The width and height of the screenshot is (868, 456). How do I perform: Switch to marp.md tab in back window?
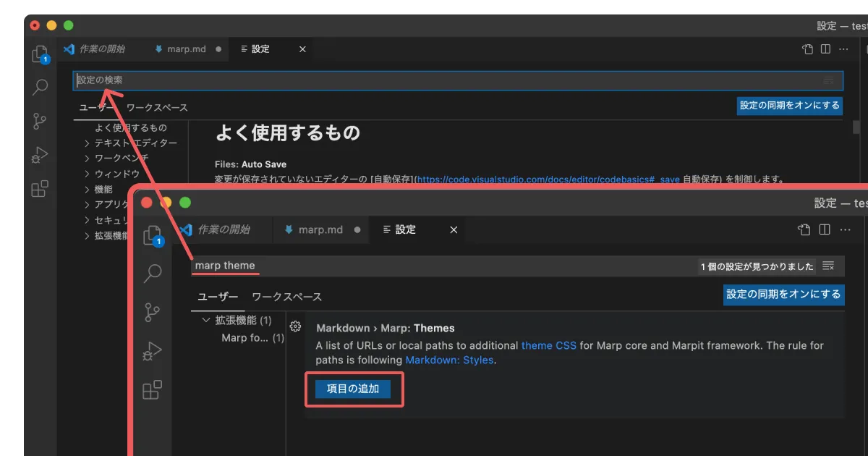tap(187, 49)
